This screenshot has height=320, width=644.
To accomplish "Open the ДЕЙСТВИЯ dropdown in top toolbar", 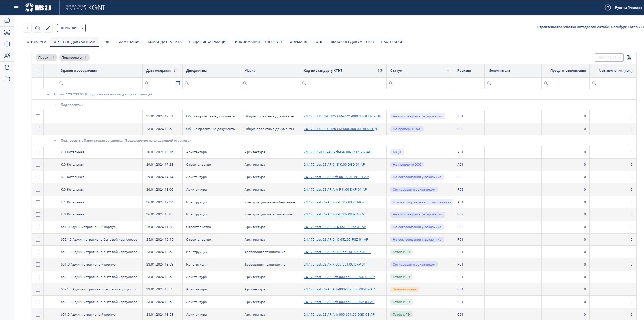I will 71,28.
